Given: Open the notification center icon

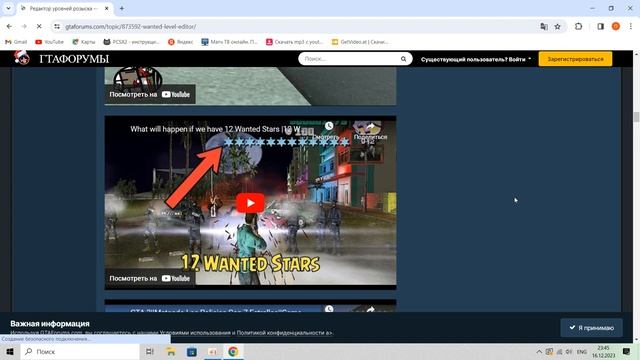Looking at the screenshot, I should (626, 351).
